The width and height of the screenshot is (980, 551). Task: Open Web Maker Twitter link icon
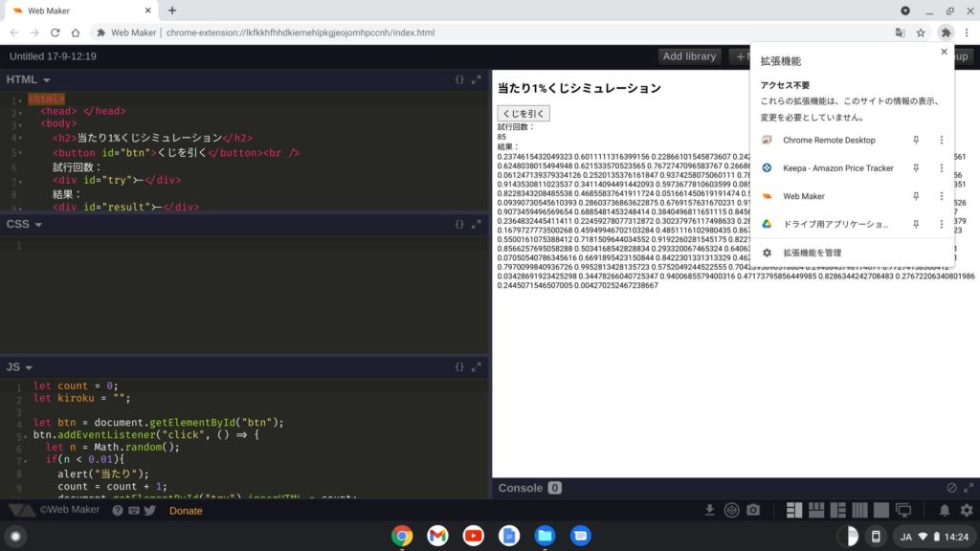coord(150,511)
